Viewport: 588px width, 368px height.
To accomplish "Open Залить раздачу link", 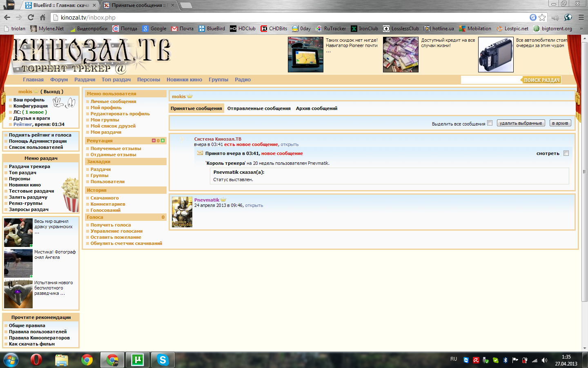I will (28, 197).
